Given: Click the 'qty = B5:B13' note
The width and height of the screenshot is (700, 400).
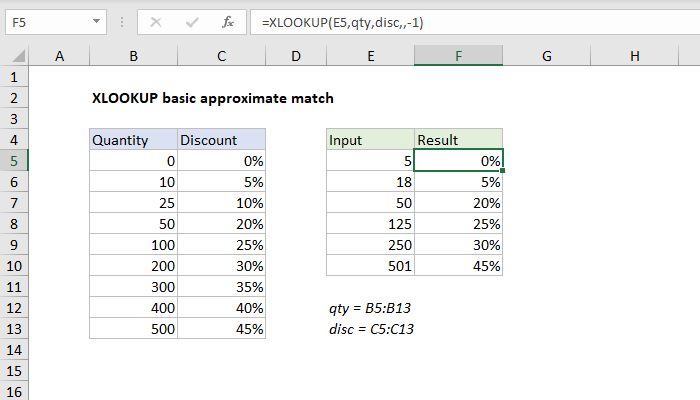Looking at the screenshot, I should (370, 308).
